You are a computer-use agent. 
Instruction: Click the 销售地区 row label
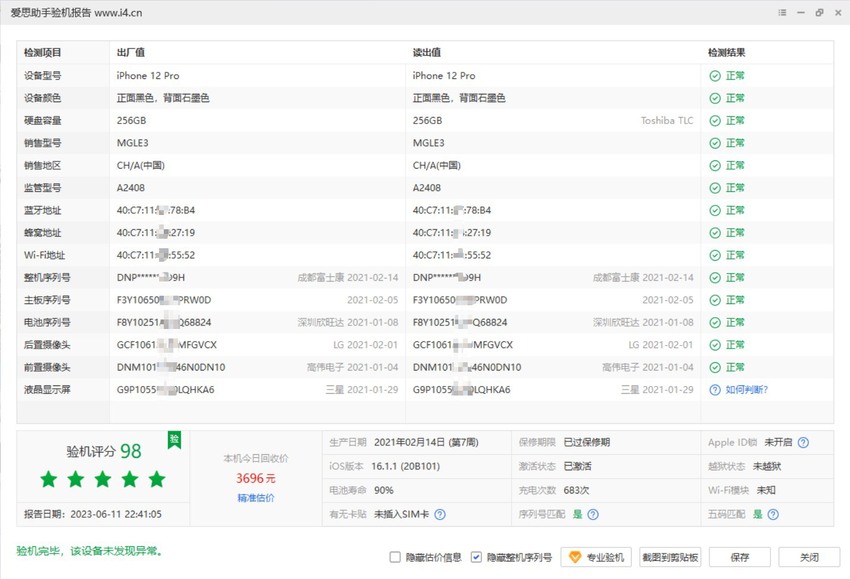click(42, 165)
